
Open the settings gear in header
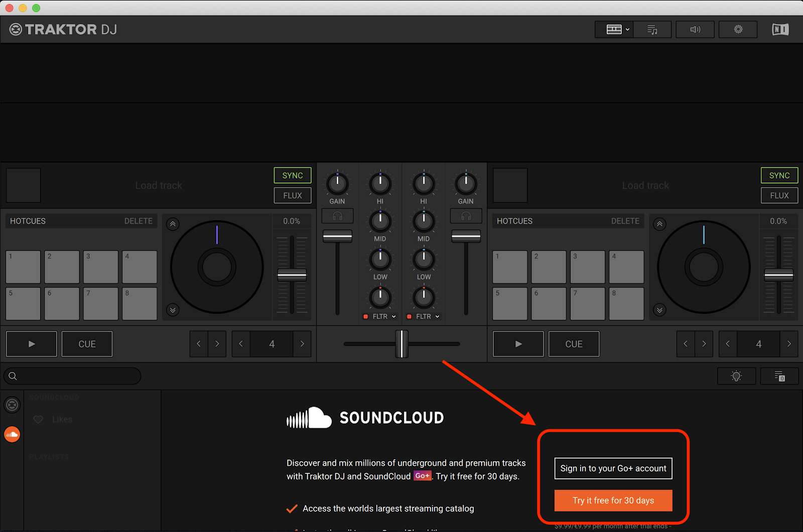(738, 30)
